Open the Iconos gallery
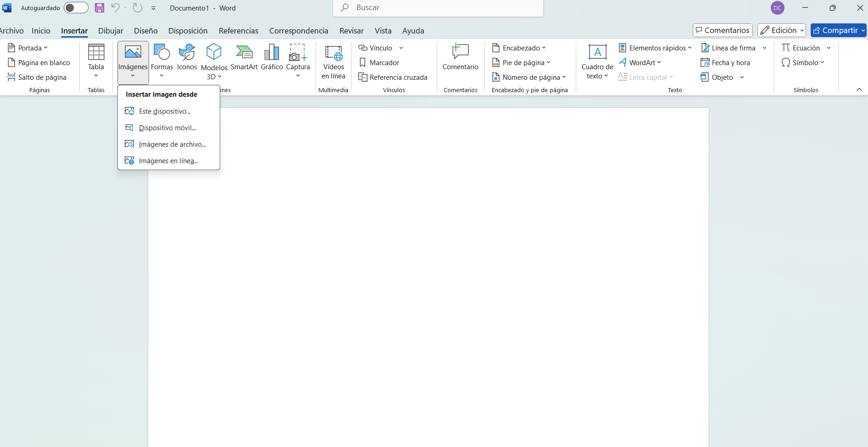 (x=187, y=57)
